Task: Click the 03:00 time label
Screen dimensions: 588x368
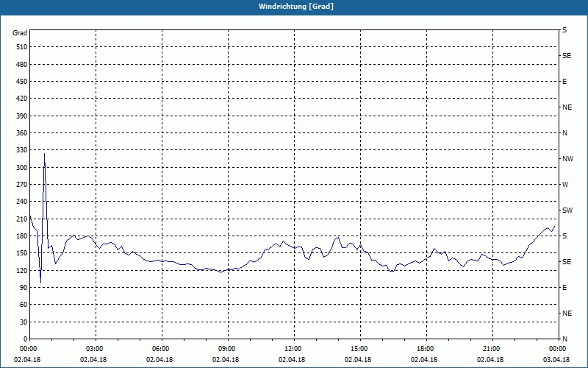Action: coord(93,349)
